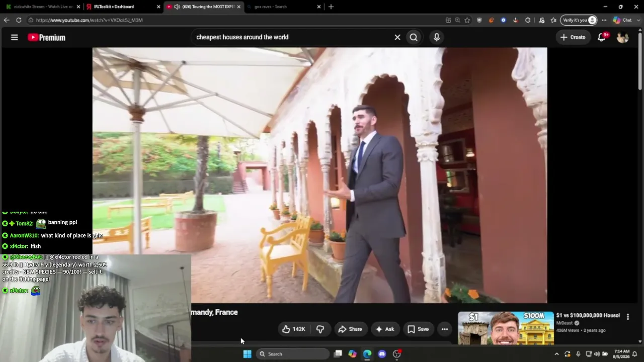
Task: Click the taskbar Search box
Action: (292, 354)
